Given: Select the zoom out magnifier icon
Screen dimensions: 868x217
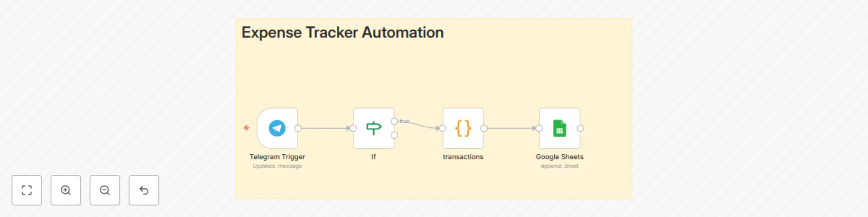Looking at the screenshot, I should click(x=105, y=190).
